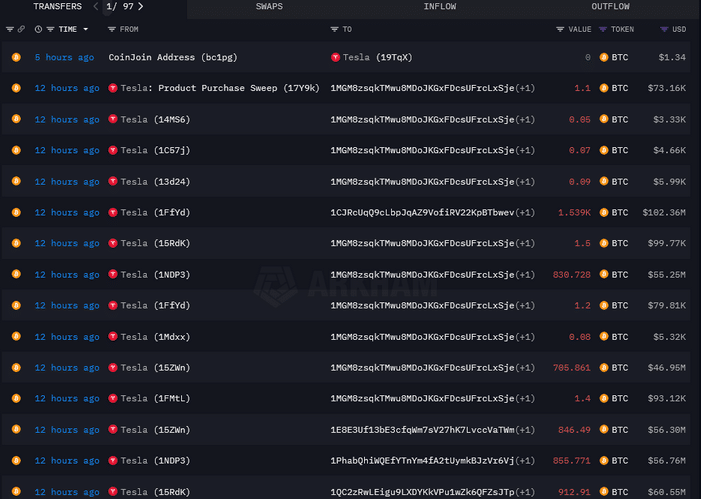Select the 855.771 value cell

[571, 461]
